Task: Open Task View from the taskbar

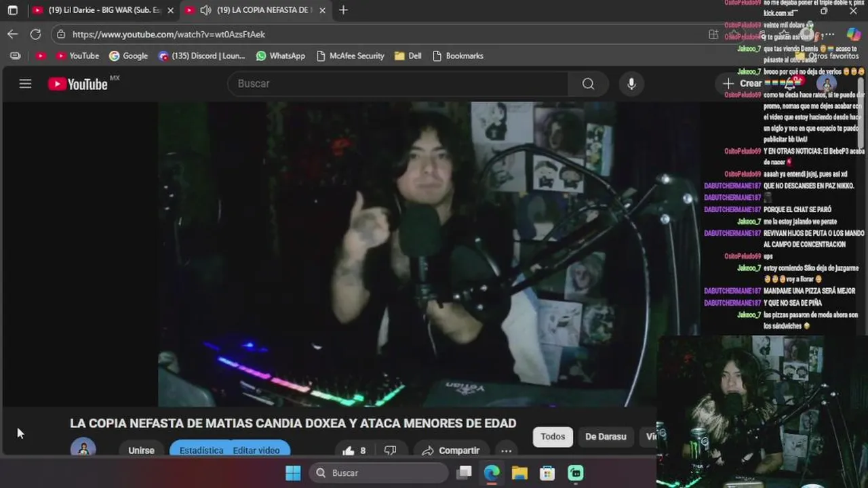Action: 465,472
